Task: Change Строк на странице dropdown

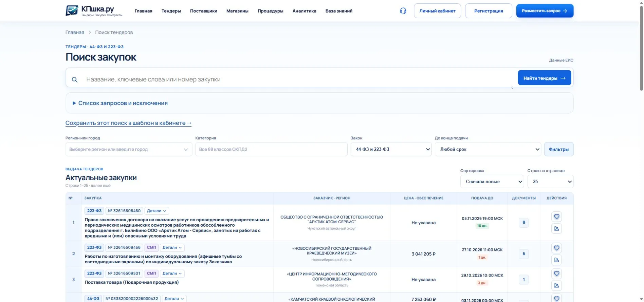Action: tap(550, 182)
